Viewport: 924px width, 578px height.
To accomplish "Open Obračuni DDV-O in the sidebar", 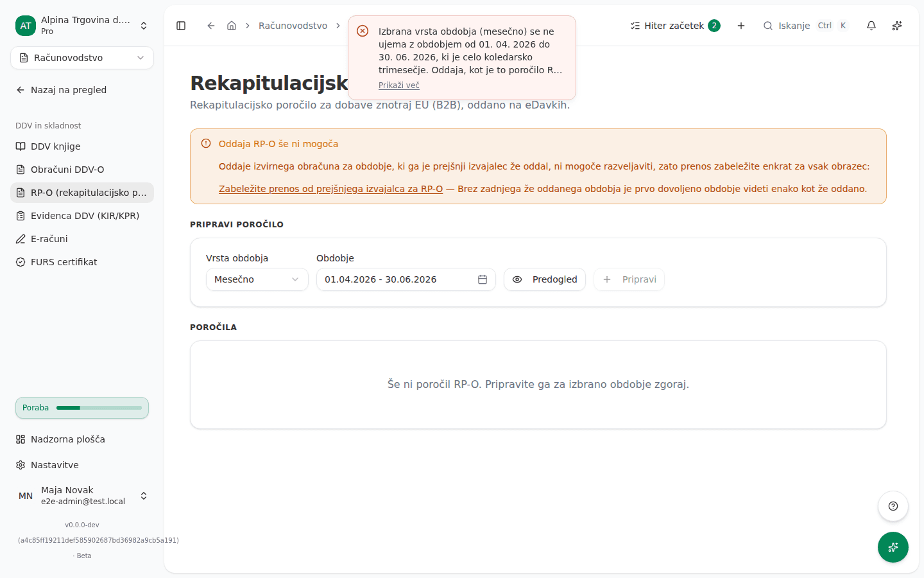I will pyautogui.click(x=82, y=170).
